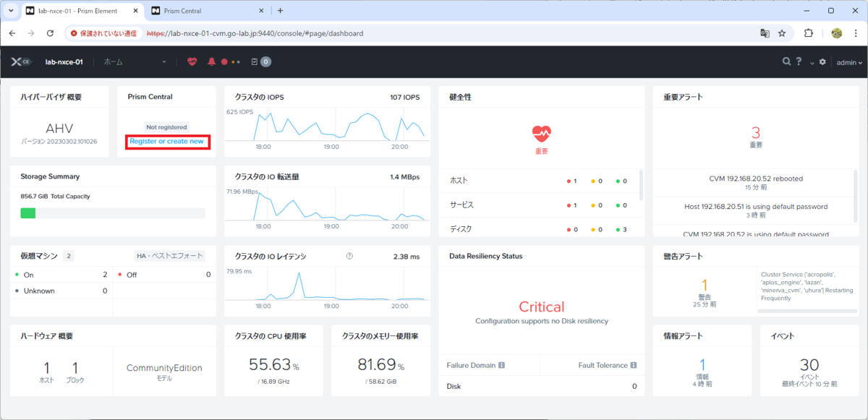Click the Critical resiliency status text

click(542, 307)
